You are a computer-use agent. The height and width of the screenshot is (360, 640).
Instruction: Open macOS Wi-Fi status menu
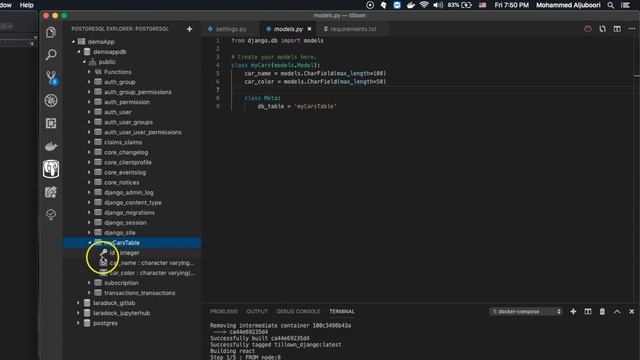(424, 5)
